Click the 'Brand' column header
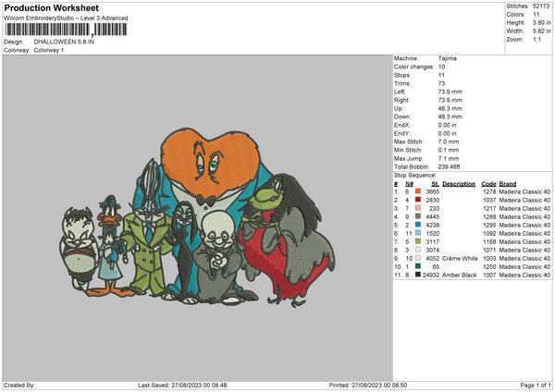The height and width of the screenshot is (392, 555). click(508, 184)
